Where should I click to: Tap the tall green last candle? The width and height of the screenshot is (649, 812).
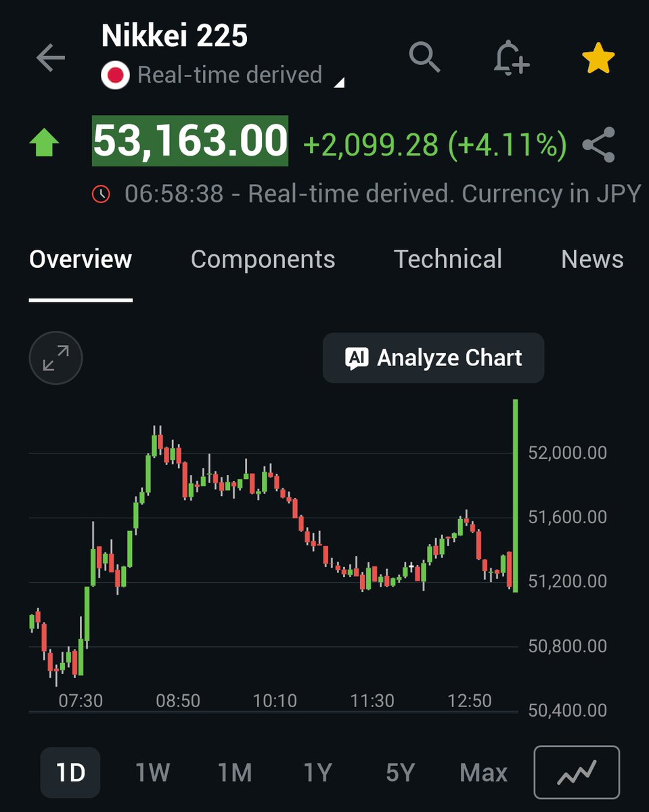pos(516,496)
